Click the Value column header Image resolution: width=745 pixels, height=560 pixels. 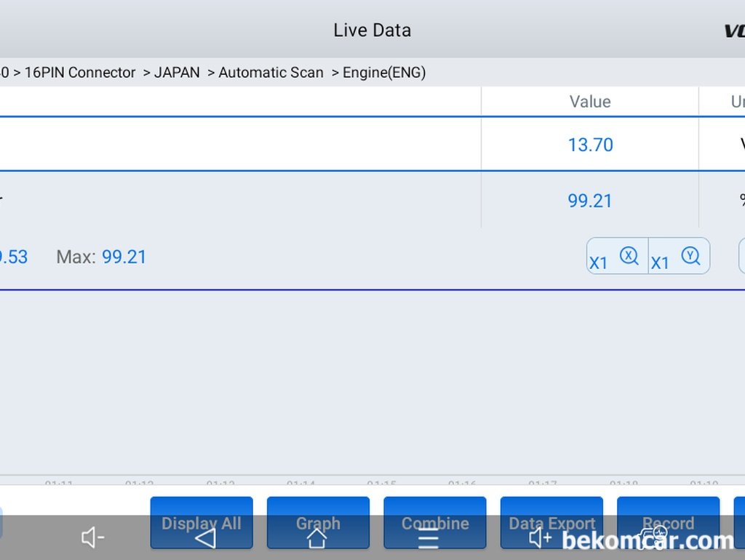click(589, 102)
